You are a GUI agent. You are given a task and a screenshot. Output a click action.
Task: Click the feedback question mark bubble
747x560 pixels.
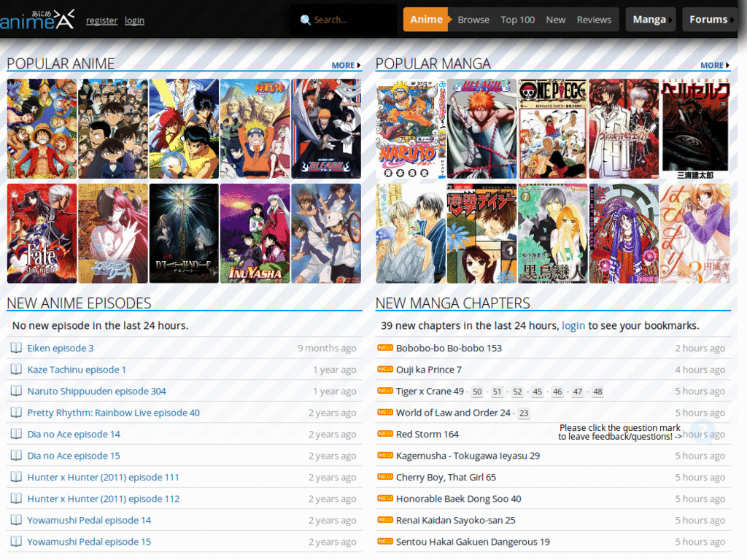point(703,430)
